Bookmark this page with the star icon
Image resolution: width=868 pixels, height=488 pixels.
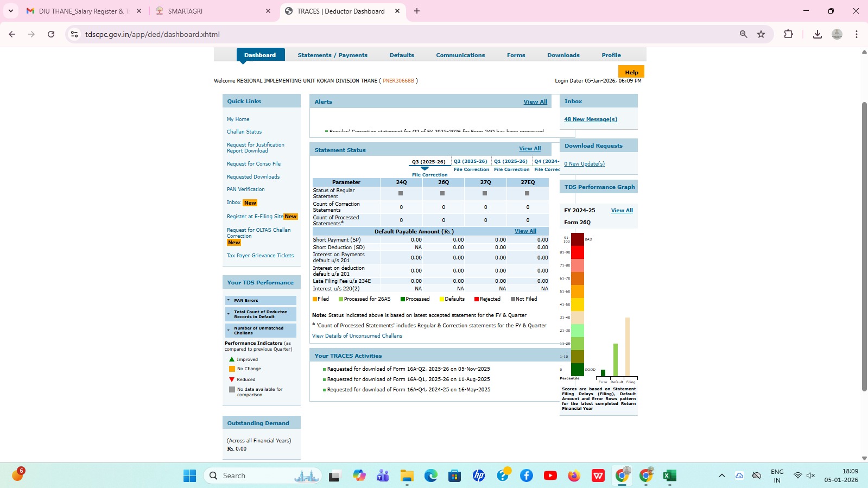pos(761,34)
